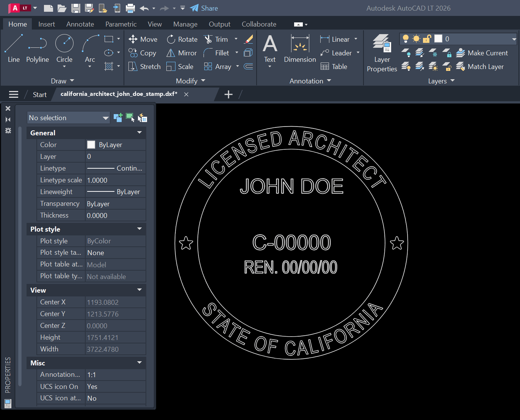
Task: Click the Ellipse draw icon
Action: coord(109,53)
